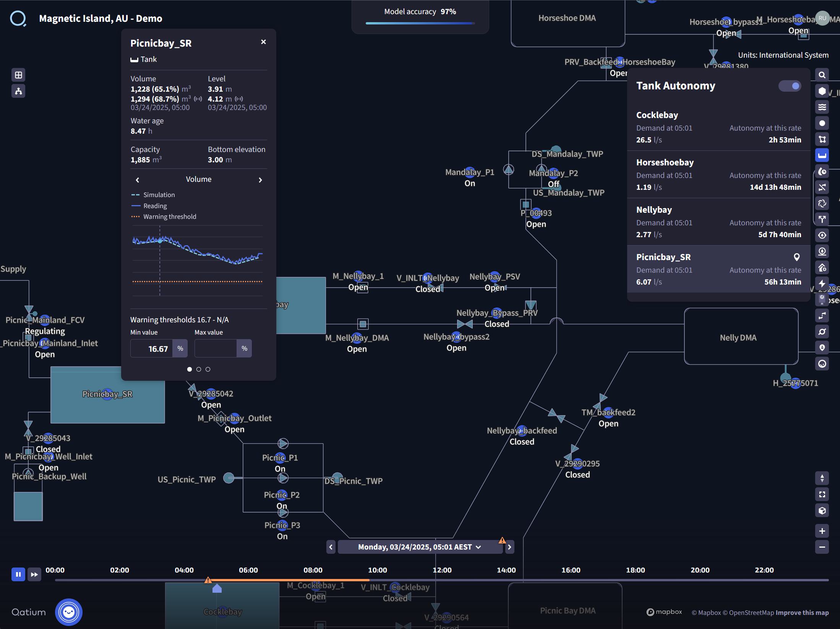Viewport: 840px width, 629px height.
Task: Open the grid layout view icon
Action: pyautogui.click(x=18, y=75)
